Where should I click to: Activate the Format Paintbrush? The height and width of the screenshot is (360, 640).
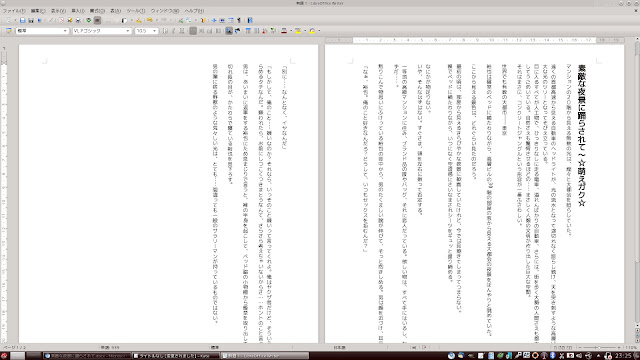coord(139,20)
